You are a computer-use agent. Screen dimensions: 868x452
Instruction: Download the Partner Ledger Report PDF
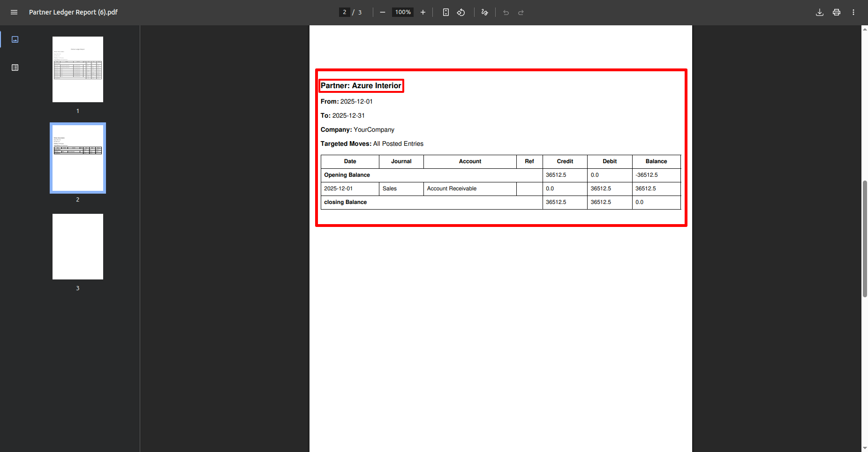[x=820, y=12]
